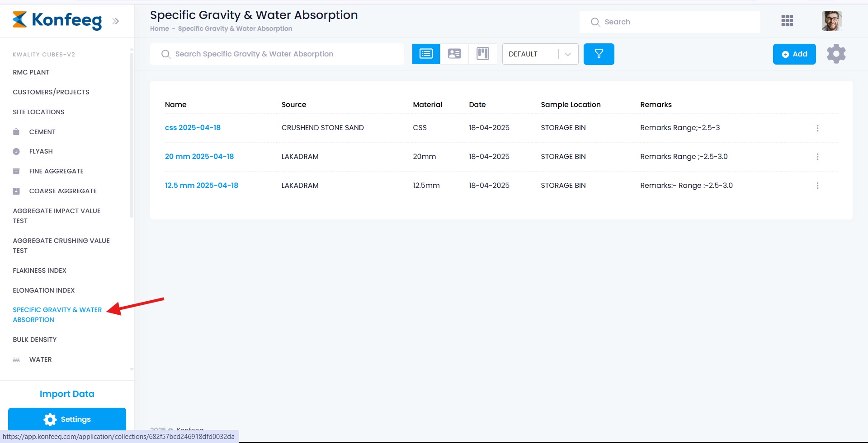The width and height of the screenshot is (868, 443).
Task: Open the Cement menu item
Action: pyautogui.click(x=42, y=132)
